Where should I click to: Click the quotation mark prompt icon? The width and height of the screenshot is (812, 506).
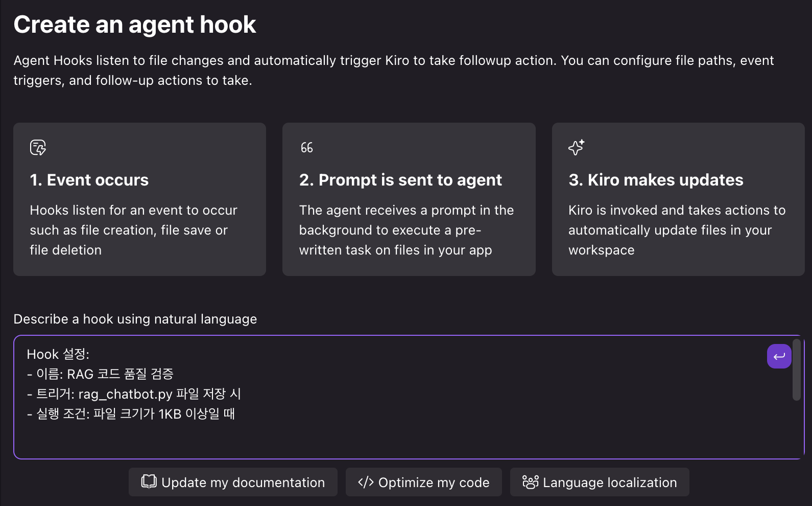coord(306,148)
